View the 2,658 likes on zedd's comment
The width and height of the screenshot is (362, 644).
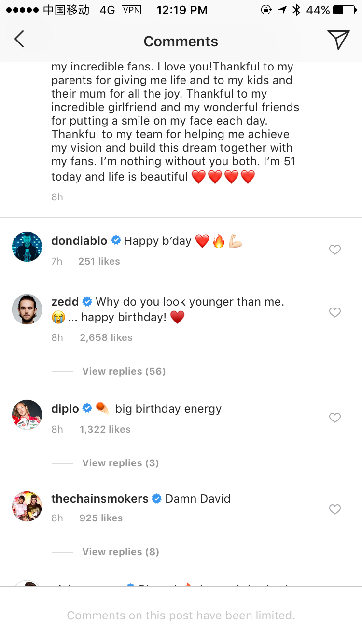106,337
